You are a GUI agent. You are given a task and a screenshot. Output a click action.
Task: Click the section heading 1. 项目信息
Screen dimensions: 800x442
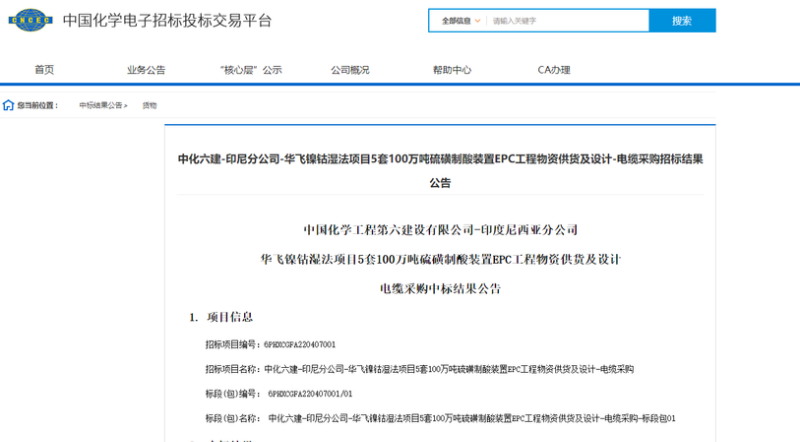tap(221, 317)
